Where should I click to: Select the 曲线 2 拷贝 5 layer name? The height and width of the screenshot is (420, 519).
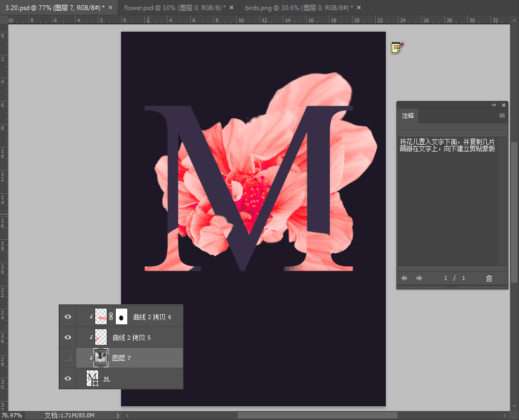point(132,338)
